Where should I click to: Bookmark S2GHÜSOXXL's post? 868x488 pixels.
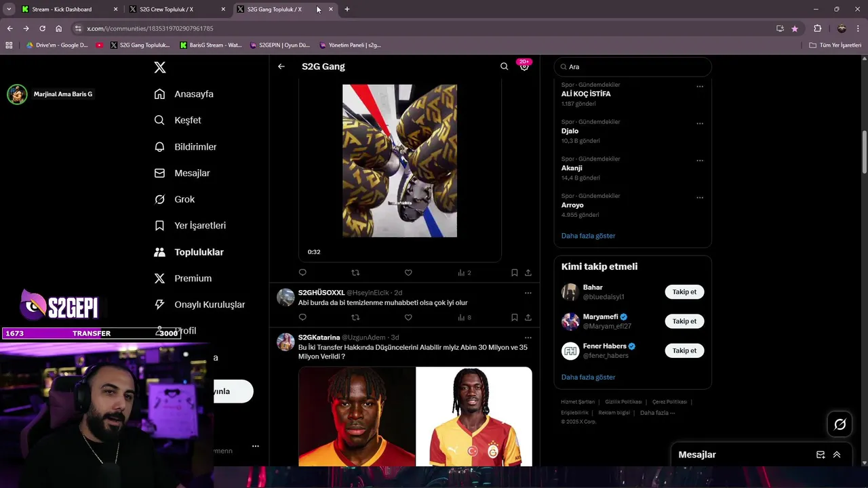(x=515, y=317)
